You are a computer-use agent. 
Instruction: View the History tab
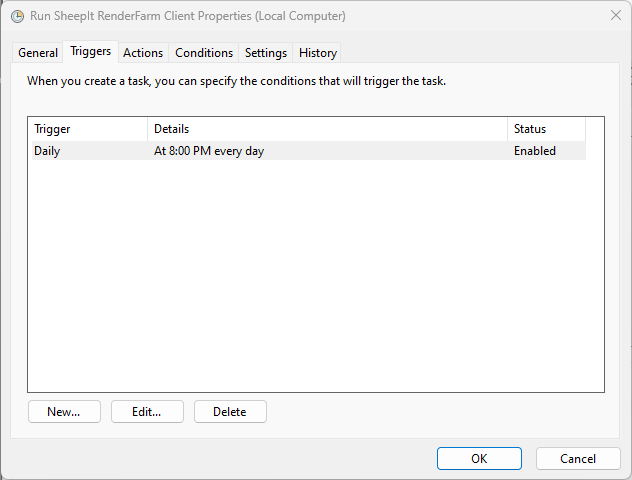(x=318, y=53)
